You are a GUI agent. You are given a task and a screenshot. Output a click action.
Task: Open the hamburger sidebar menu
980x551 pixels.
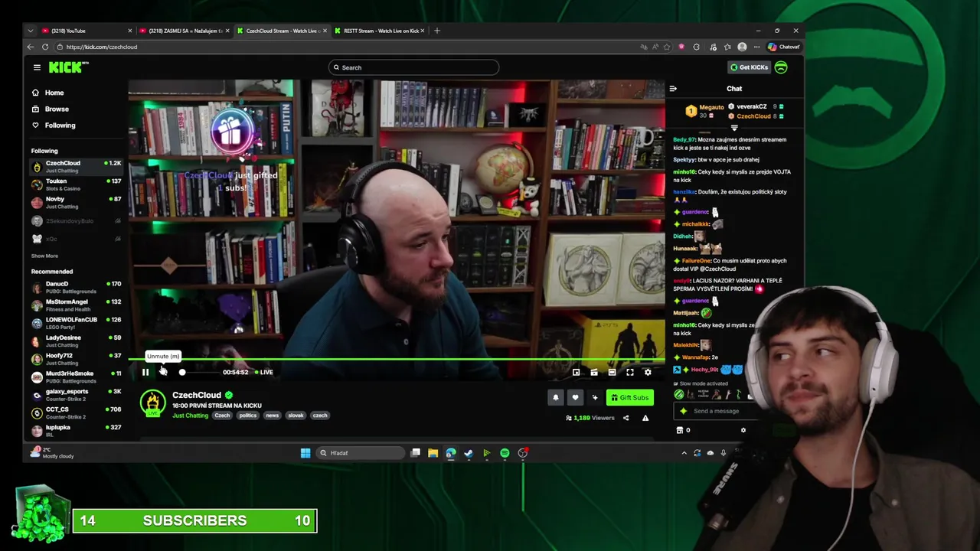(37, 67)
